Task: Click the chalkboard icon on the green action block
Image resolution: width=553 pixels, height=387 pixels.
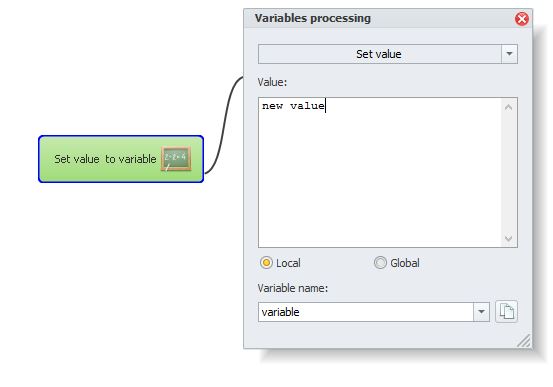Action: pos(176,159)
